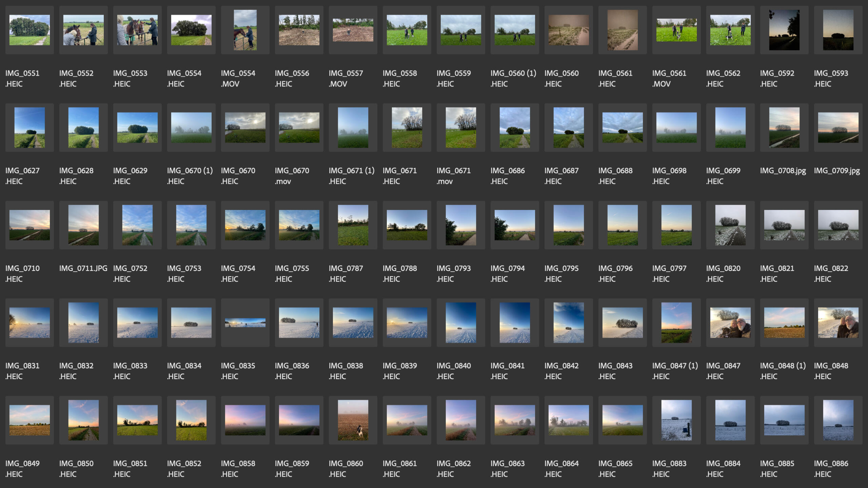Select the dog photo IMG_0860.HEIC
The height and width of the screenshot is (488, 868).
[353, 420]
